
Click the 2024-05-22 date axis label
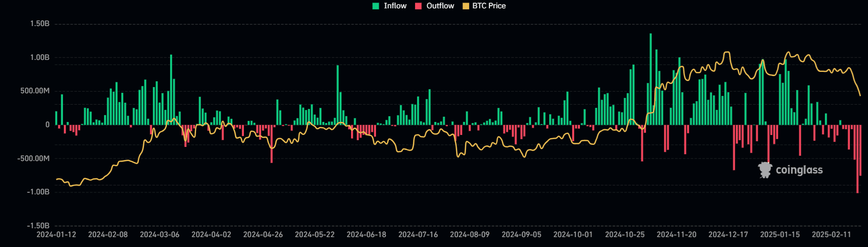point(315,234)
